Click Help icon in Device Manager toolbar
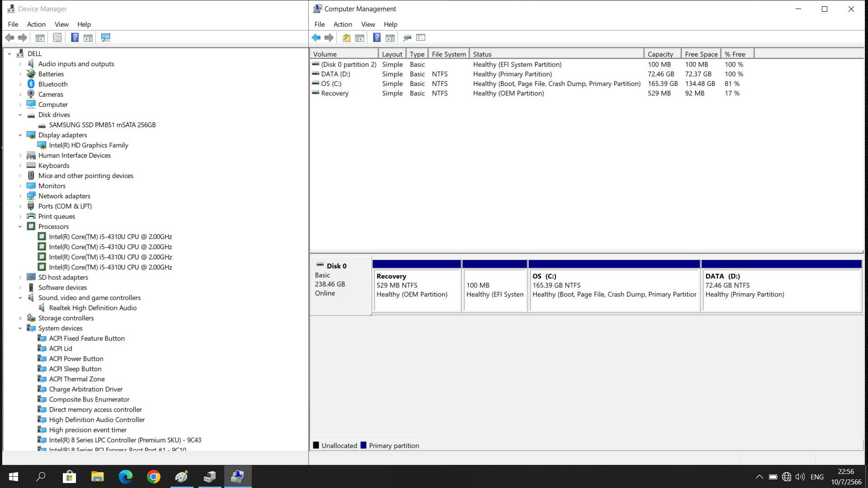868x488 pixels. click(x=75, y=38)
